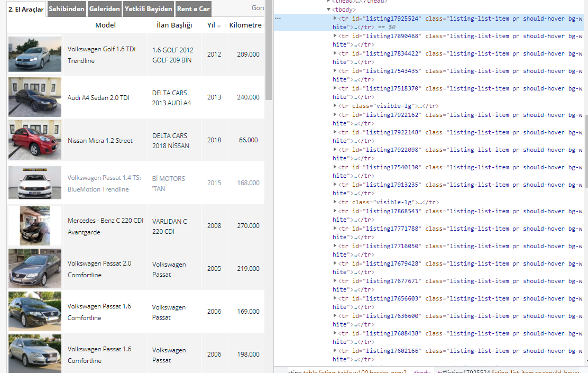Expand tr listing17518370 node
Image resolution: width=588 pixels, height=373 pixels.
[x=335, y=88]
